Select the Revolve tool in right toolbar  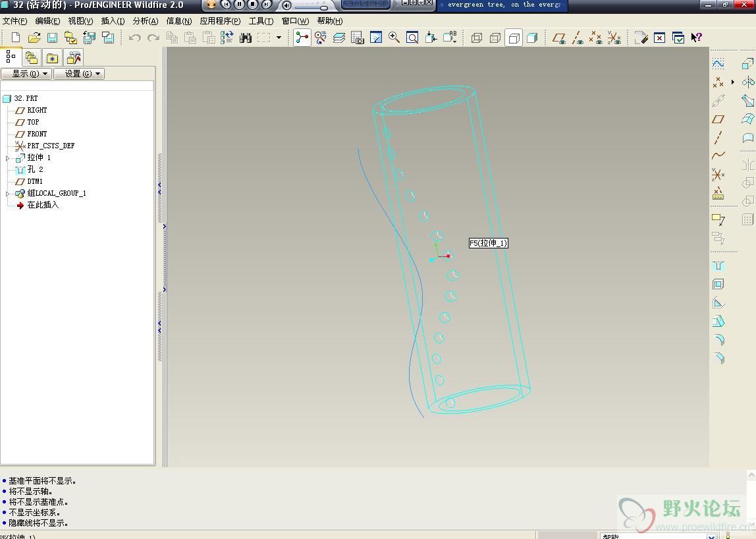748,82
